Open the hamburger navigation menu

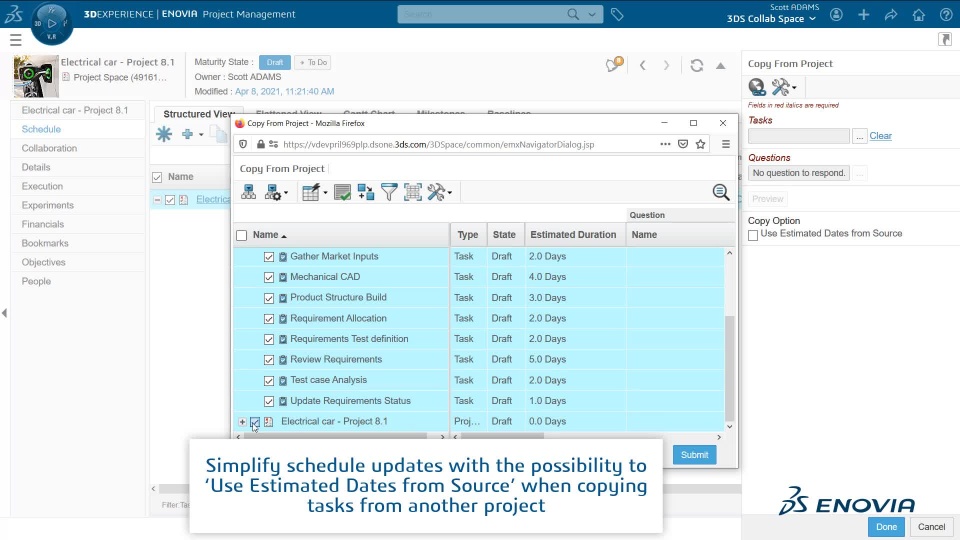pyautogui.click(x=16, y=40)
